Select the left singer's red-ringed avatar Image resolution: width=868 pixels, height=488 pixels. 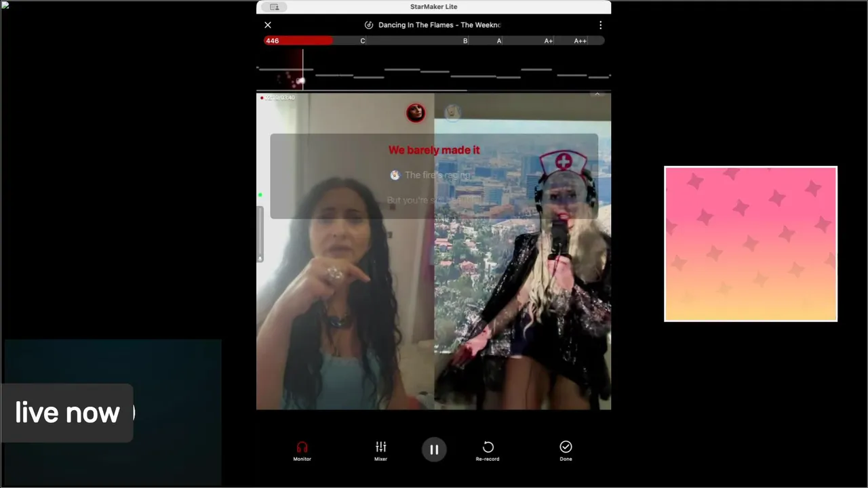416,113
